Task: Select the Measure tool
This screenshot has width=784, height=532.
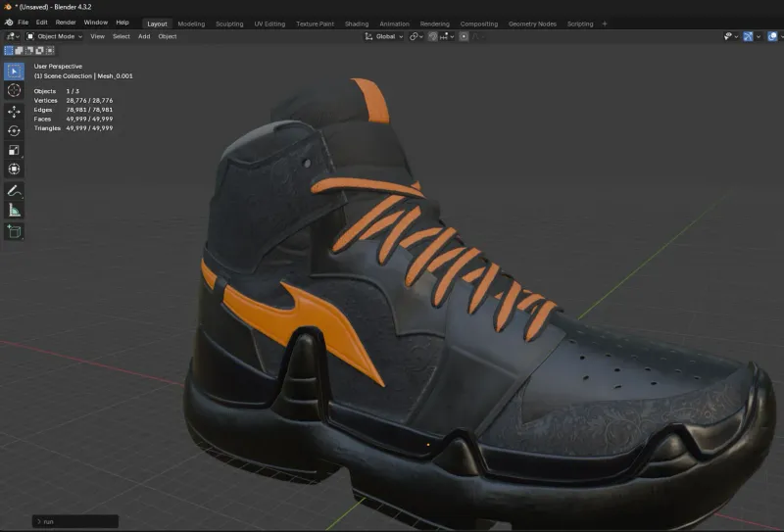Action: [x=14, y=210]
